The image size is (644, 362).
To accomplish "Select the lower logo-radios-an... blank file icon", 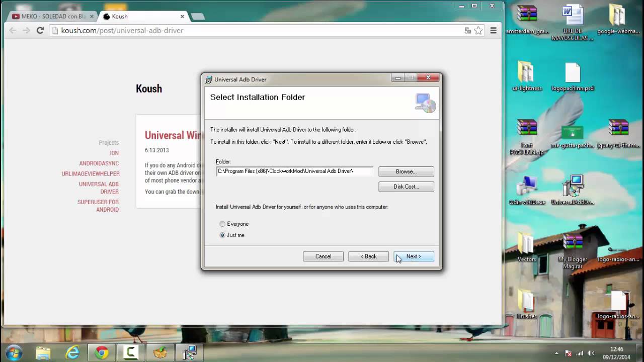I will [618, 305].
